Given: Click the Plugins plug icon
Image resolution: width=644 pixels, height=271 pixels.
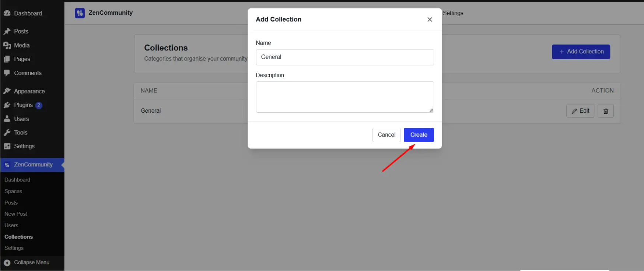Looking at the screenshot, I should point(7,105).
